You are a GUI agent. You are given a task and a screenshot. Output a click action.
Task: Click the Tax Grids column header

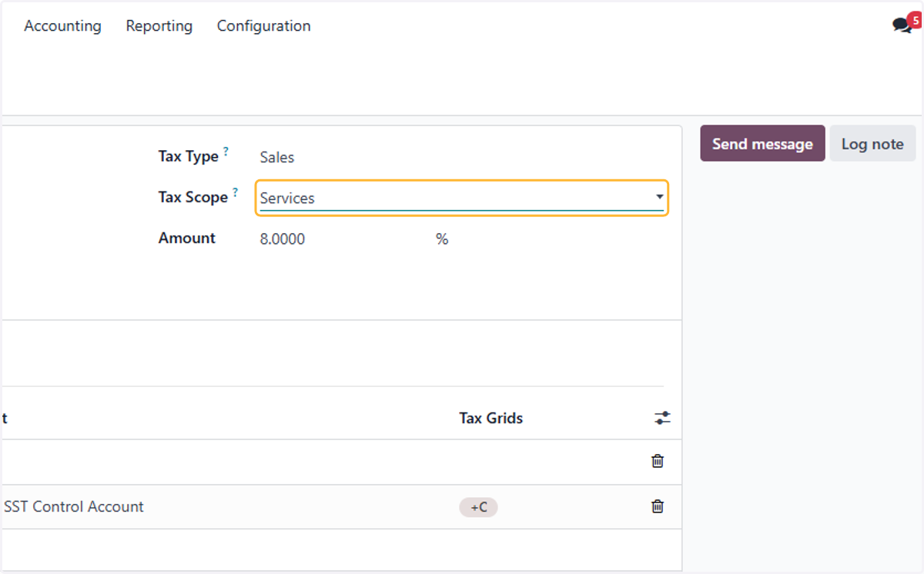click(x=491, y=419)
